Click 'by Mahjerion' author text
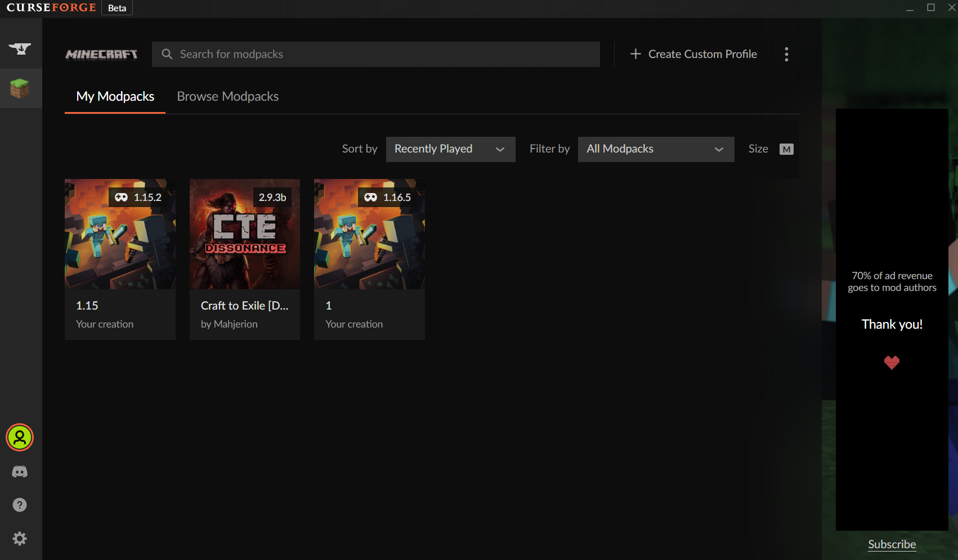The height and width of the screenshot is (560, 958). (229, 324)
